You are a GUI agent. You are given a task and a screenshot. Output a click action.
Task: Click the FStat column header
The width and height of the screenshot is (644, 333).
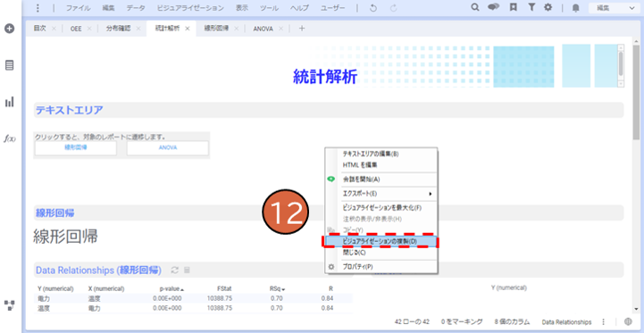point(225,288)
